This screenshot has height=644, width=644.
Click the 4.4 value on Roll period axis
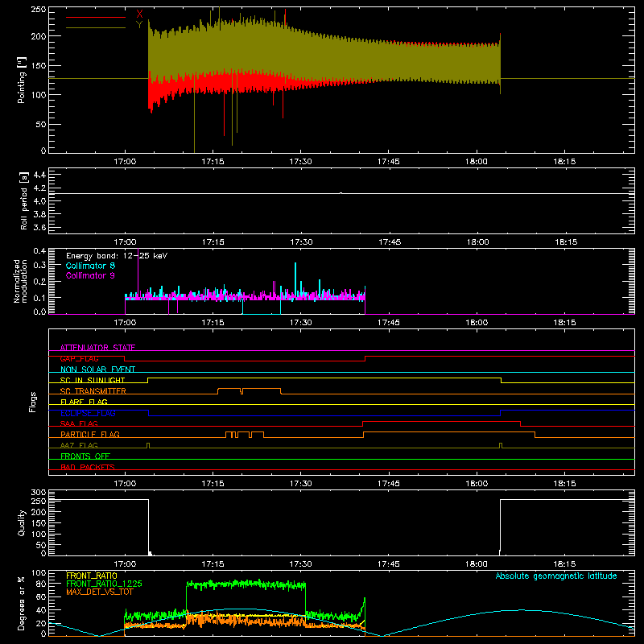click(x=39, y=175)
